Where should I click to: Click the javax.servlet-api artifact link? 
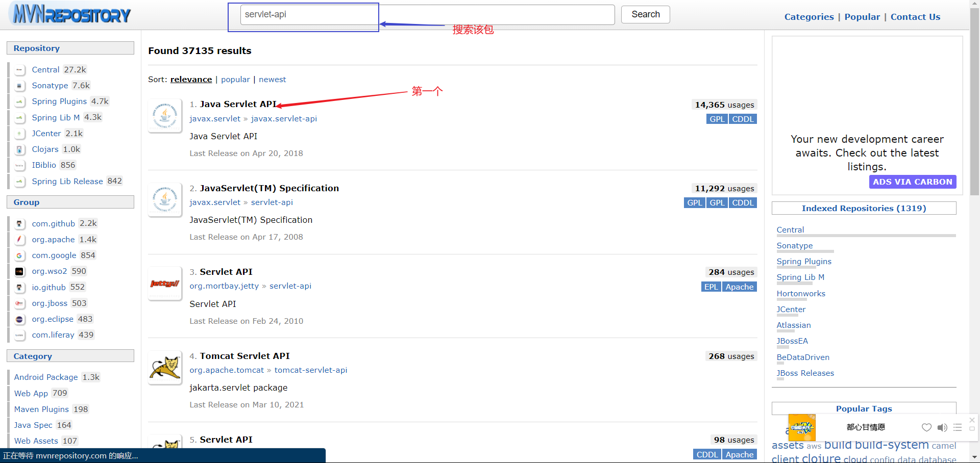click(x=284, y=119)
